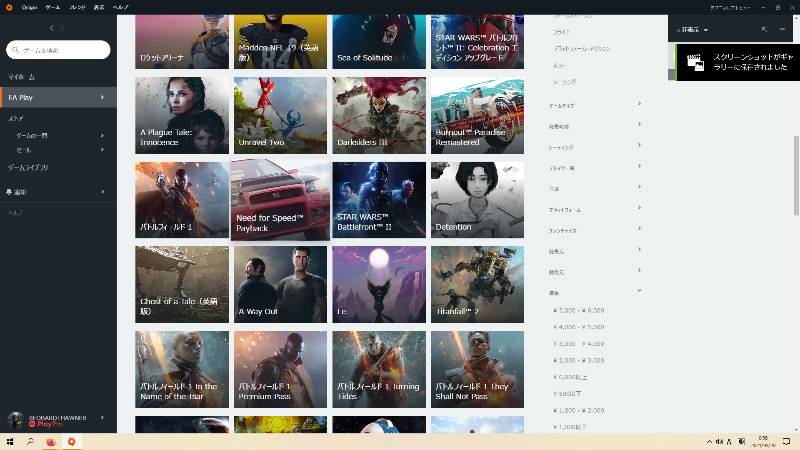Open バトルフィールド 1 Premium Pass tile
This screenshot has height=450, width=800.
280,369
